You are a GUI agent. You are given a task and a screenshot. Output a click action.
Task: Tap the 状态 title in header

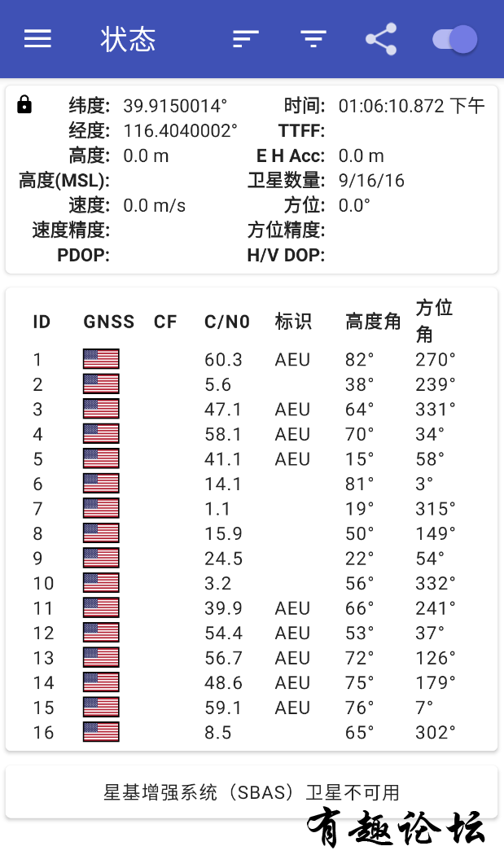pyautogui.click(x=128, y=39)
